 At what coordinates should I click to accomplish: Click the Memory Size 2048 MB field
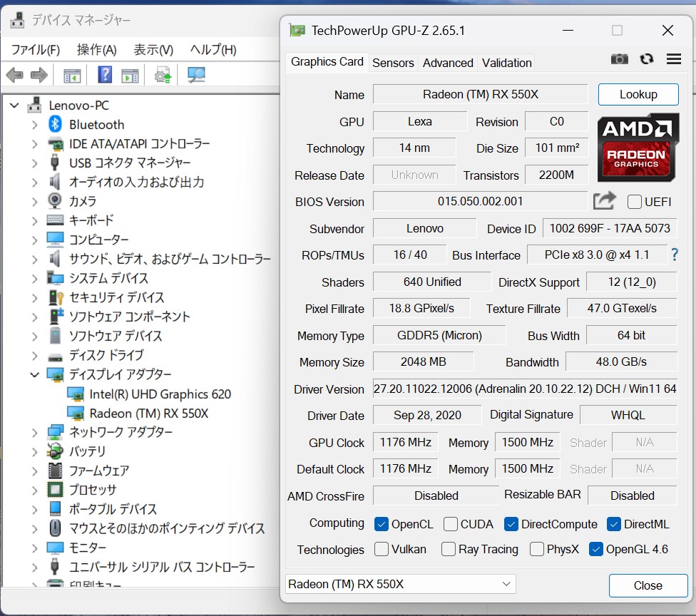tap(423, 361)
